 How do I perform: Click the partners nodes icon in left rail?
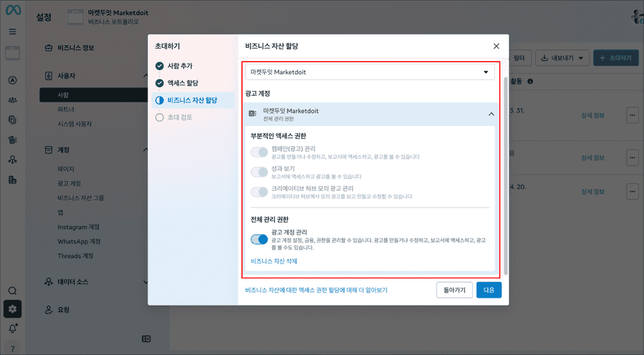(13, 160)
